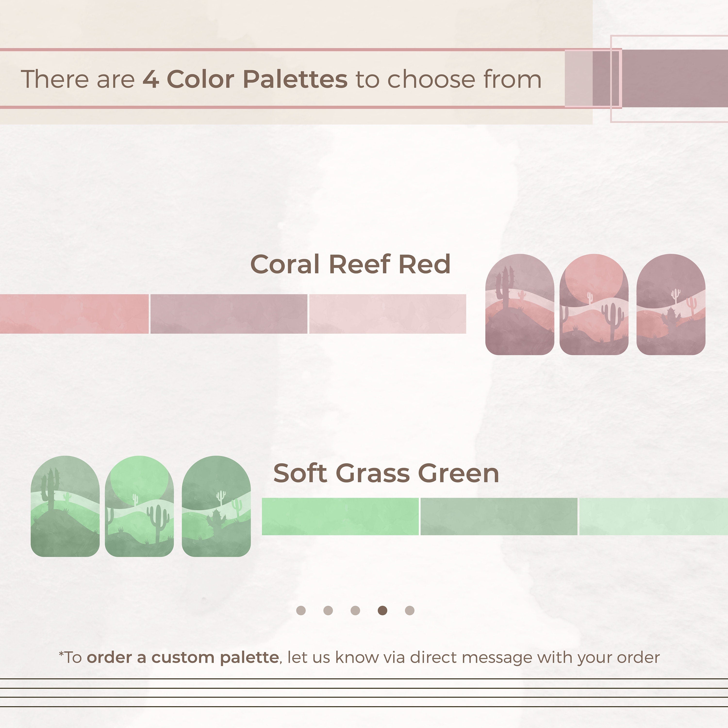Click the active dark pagination dot

point(382,611)
